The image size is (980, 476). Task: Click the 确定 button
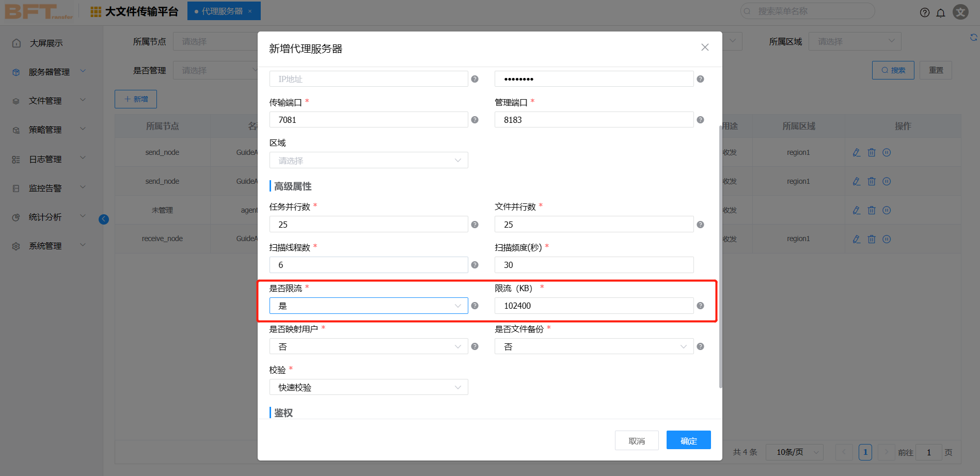click(688, 440)
